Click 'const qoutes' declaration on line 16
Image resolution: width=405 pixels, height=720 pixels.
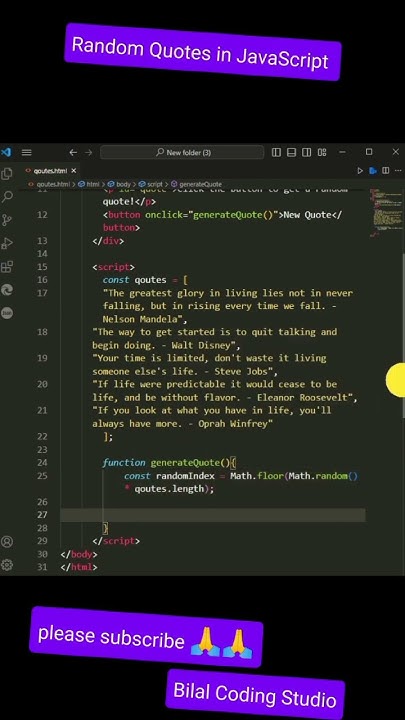135,280
